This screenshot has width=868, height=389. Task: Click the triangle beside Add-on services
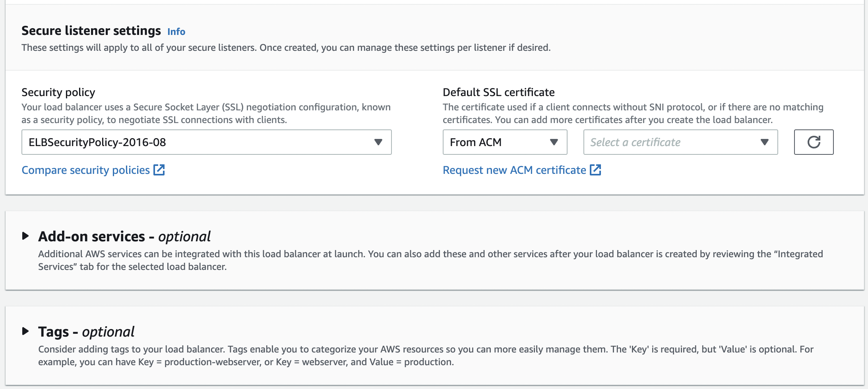tap(25, 236)
